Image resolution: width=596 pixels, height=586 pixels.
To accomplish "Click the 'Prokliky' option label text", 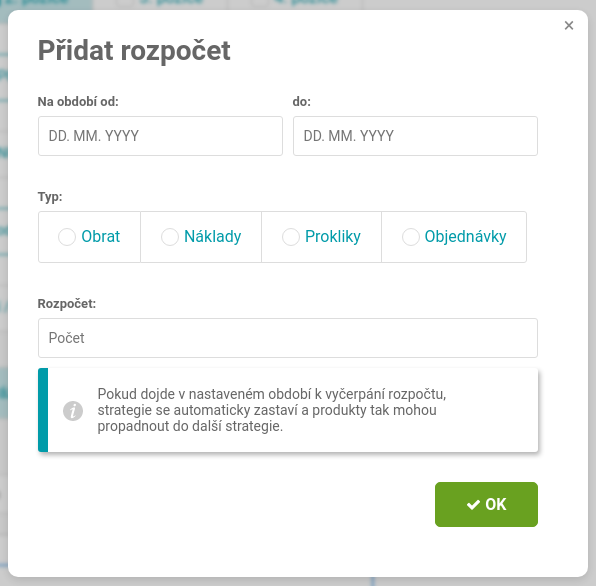I will point(333,236).
